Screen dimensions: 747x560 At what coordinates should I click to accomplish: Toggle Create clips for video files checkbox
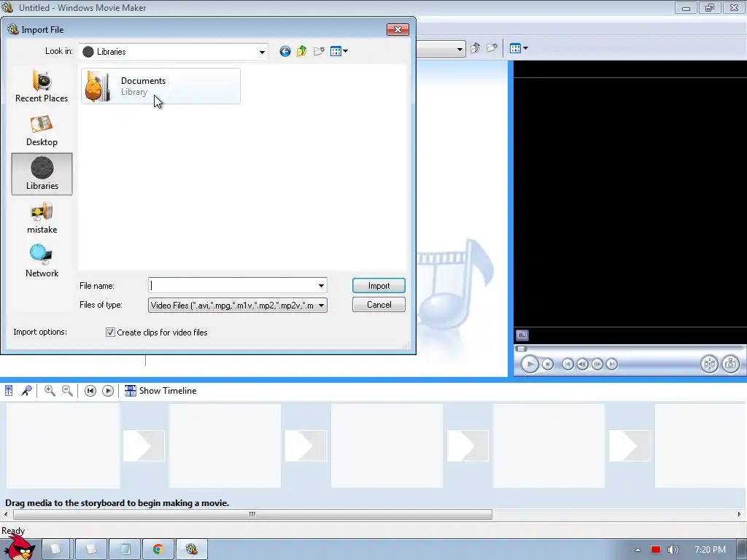click(x=110, y=332)
